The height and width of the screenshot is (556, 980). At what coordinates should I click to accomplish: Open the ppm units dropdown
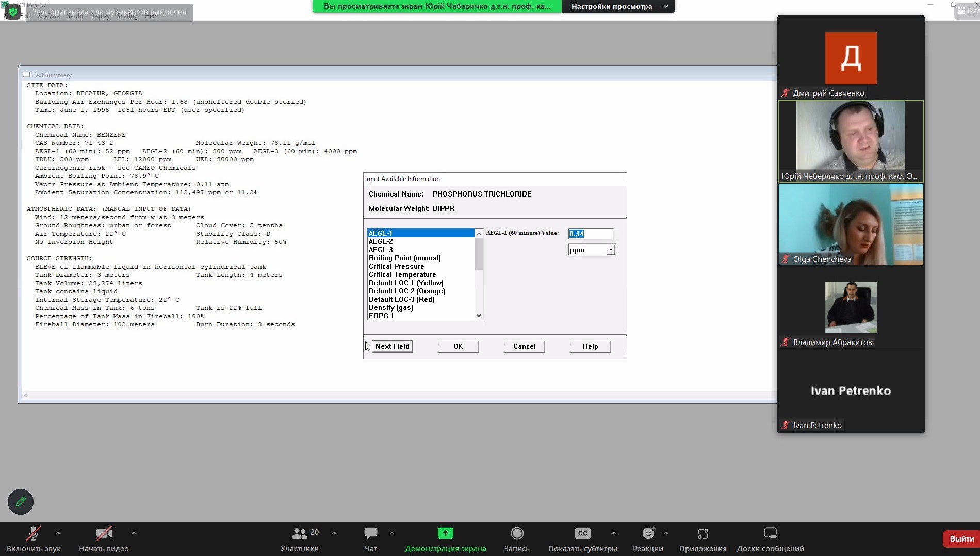592,250
